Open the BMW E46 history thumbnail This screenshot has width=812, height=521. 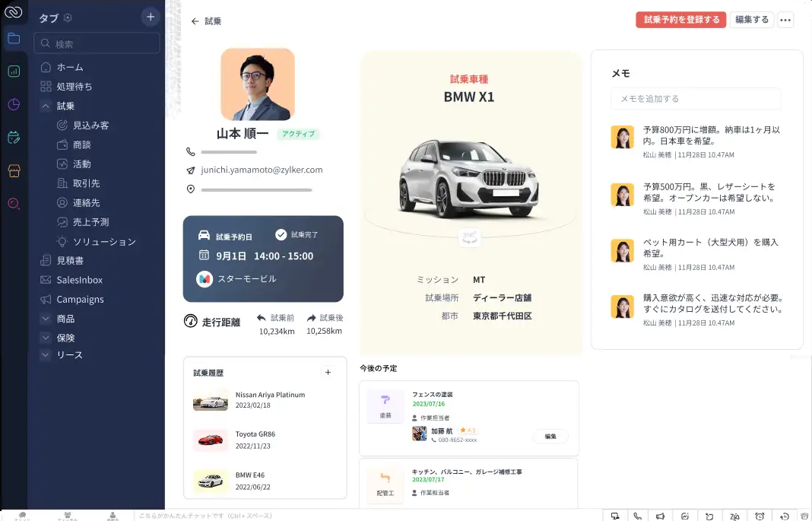(211, 481)
